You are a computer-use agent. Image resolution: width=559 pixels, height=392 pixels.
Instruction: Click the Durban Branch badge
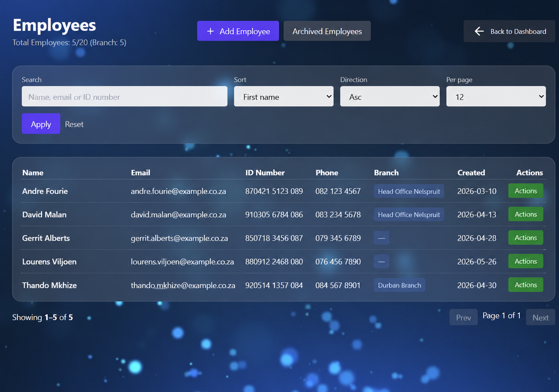(x=399, y=285)
